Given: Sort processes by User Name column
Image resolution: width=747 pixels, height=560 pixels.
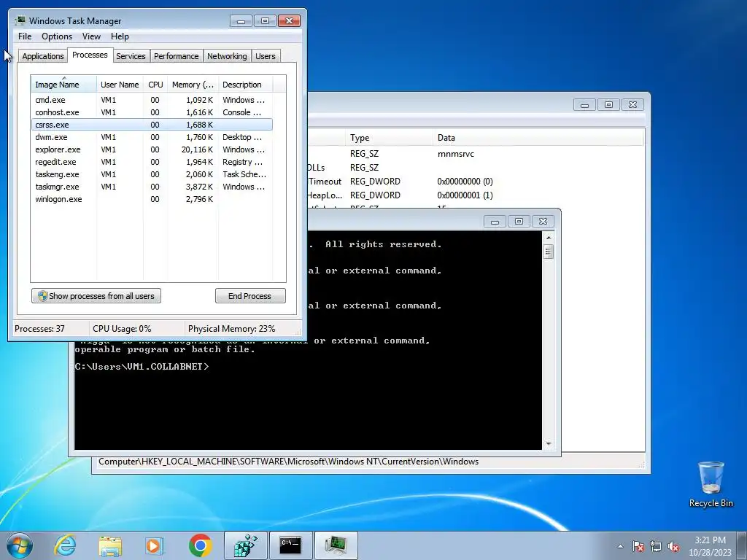Looking at the screenshot, I should coord(120,85).
